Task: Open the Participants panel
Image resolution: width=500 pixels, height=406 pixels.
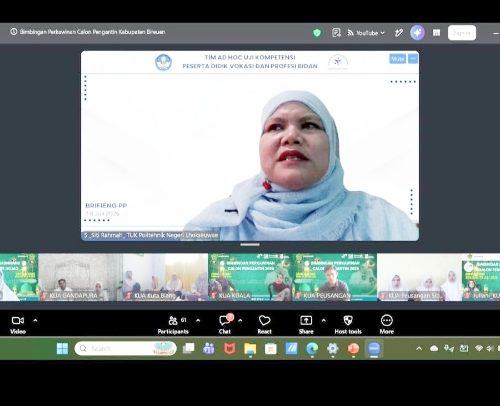Action: coord(173,325)
